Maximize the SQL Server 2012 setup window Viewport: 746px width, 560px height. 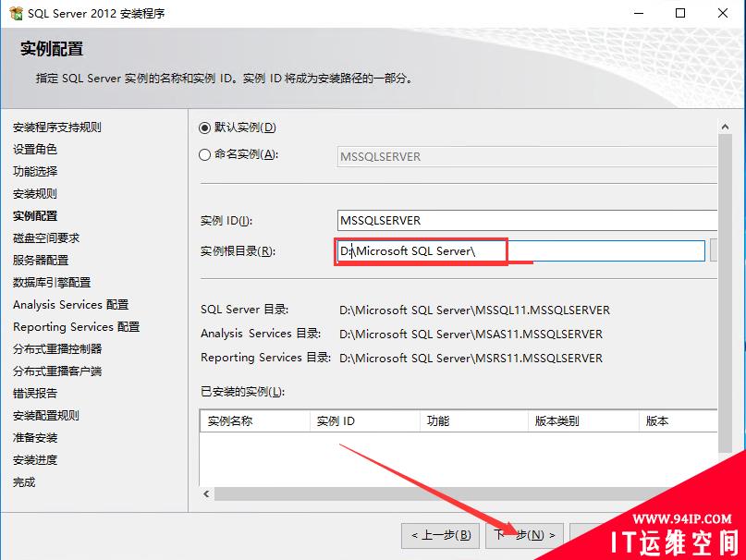pyautogui.click(x=680, y=13)
